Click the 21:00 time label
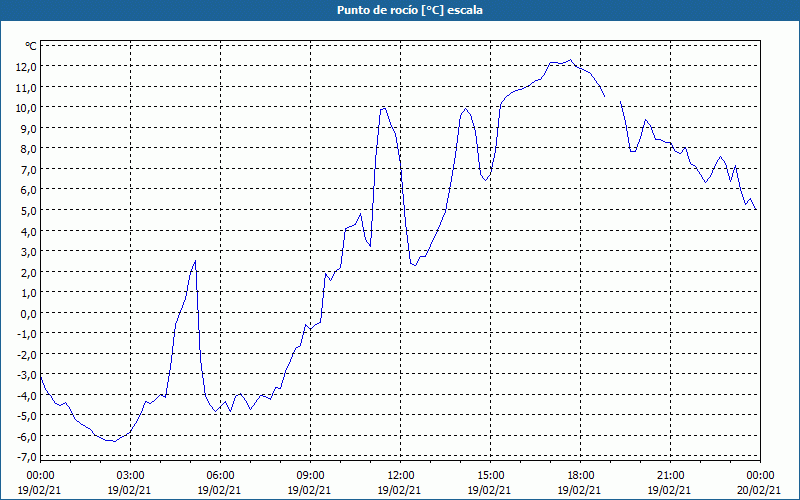Viewport: 800px width, 500px height. (670, 476)
